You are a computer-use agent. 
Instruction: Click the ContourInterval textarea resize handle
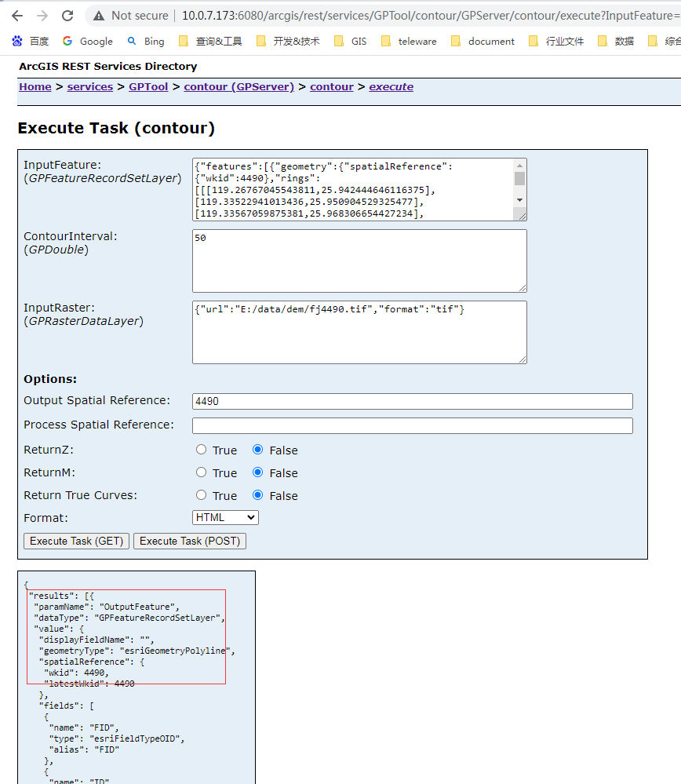click(x=523, y=288)
